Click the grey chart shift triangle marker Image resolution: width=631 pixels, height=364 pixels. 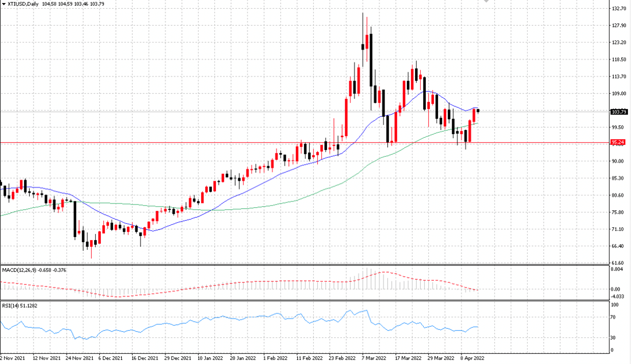(487, 2)
